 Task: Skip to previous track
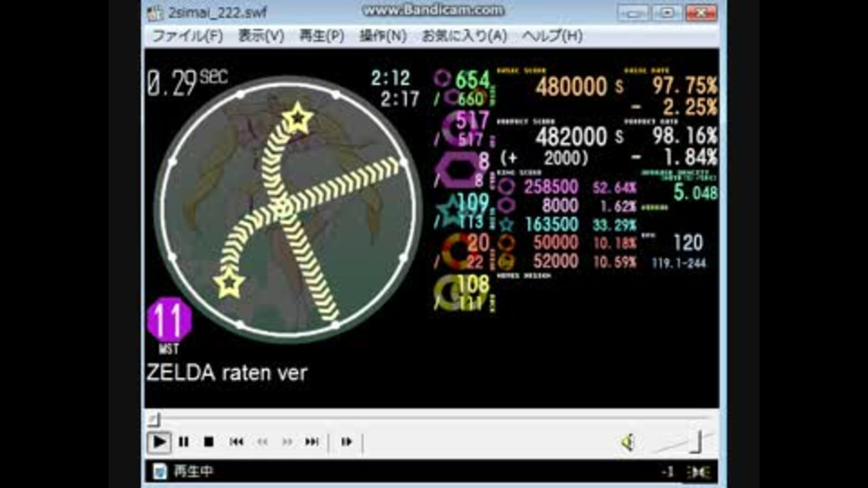click(236, 442)
